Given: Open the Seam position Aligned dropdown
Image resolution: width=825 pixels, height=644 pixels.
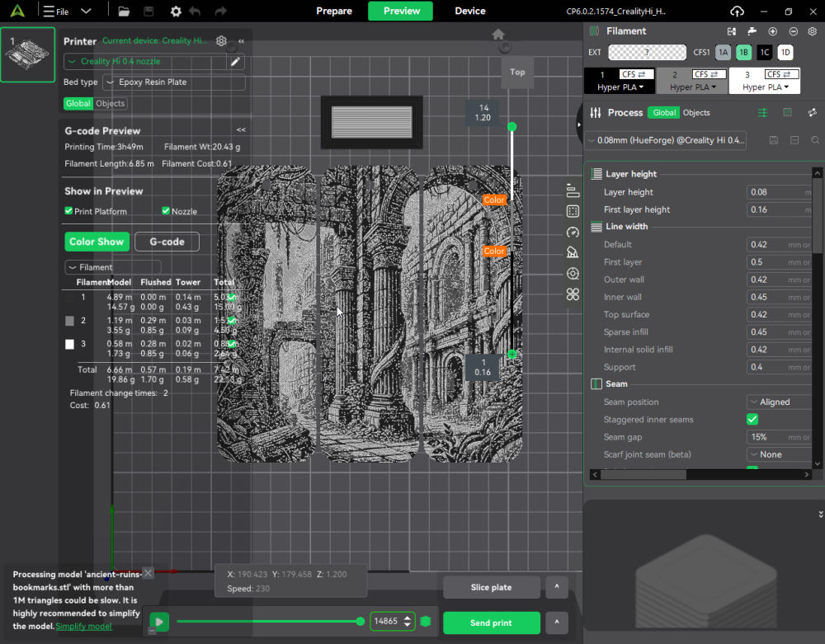Looking at the screenshot, I should tap(780, 402).
